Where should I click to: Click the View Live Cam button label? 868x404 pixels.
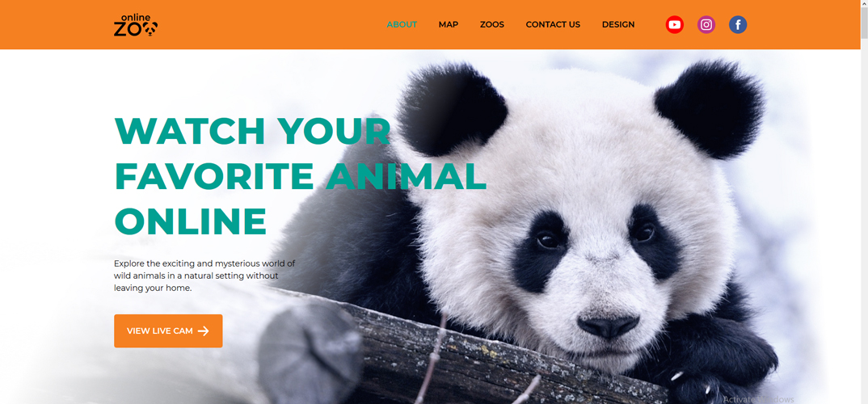[x=159, y=331]
